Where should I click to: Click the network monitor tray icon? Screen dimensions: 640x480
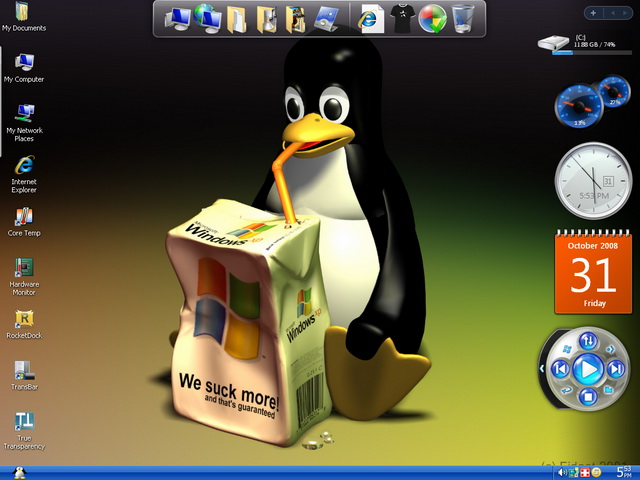[573, 473]
